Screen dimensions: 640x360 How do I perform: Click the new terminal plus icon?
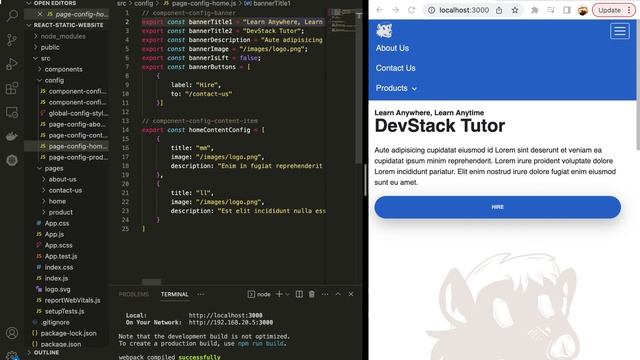point(279,294)
